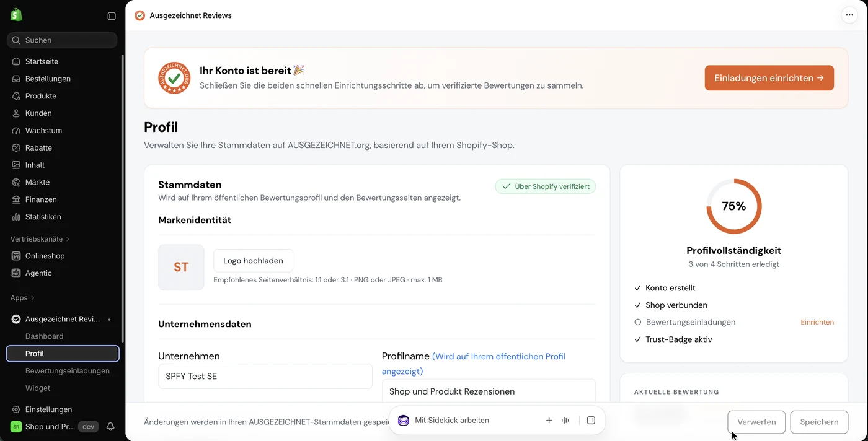Click the Einstellungen gear icon
This screenshot has width=868, height=441.
(x=16, y=409)
